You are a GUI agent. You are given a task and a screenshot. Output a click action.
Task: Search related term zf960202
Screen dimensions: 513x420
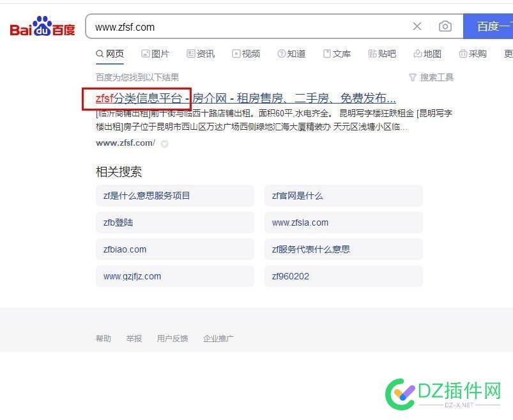point(344,276)
